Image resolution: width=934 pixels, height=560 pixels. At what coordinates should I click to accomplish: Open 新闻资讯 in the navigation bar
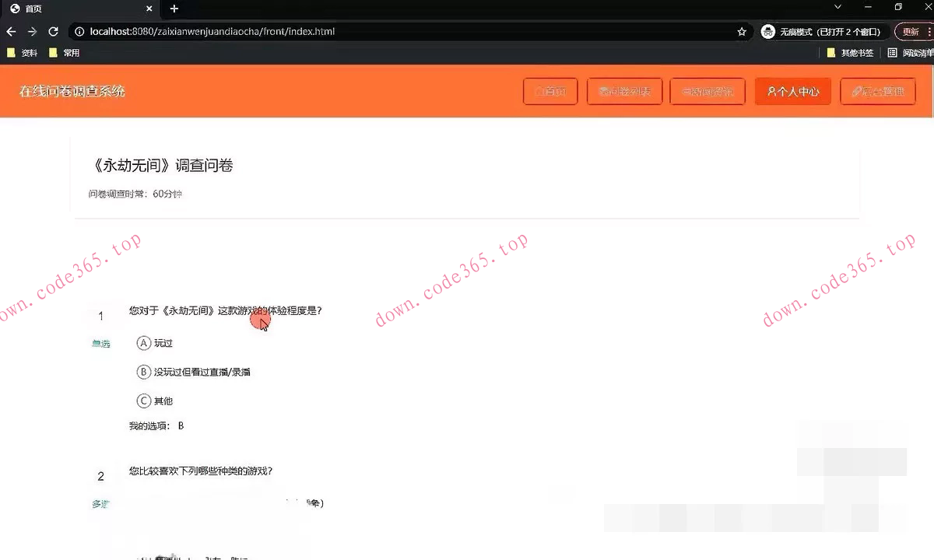coord(708,91)
